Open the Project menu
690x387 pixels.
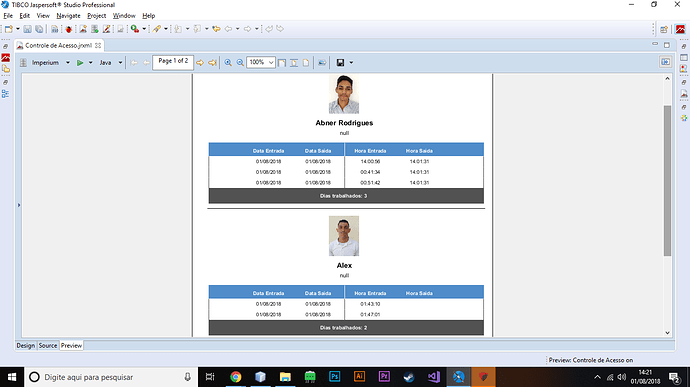pos(96,15)
